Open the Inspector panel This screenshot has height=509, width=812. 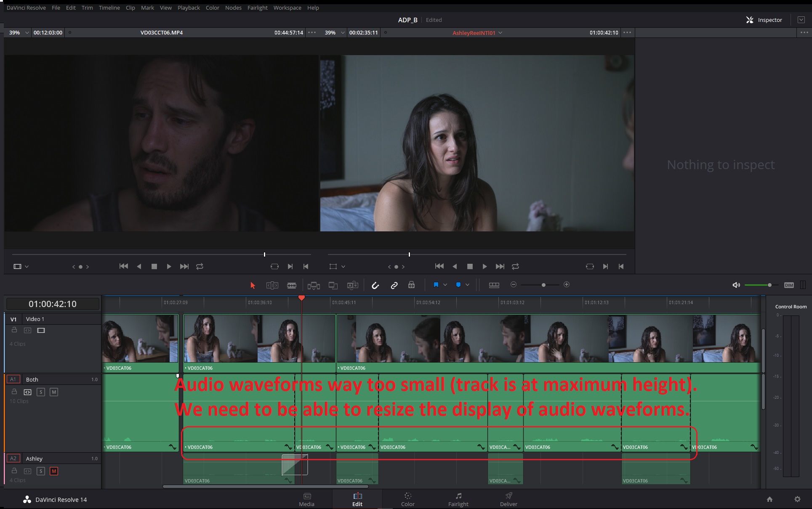[764, 20]
